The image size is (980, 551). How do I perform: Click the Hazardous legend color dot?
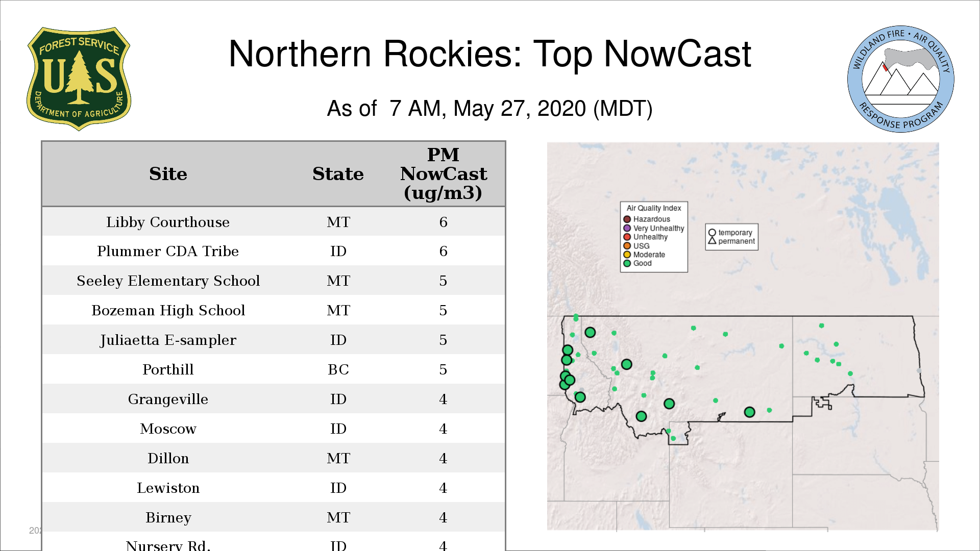click(x=627, y=219)
